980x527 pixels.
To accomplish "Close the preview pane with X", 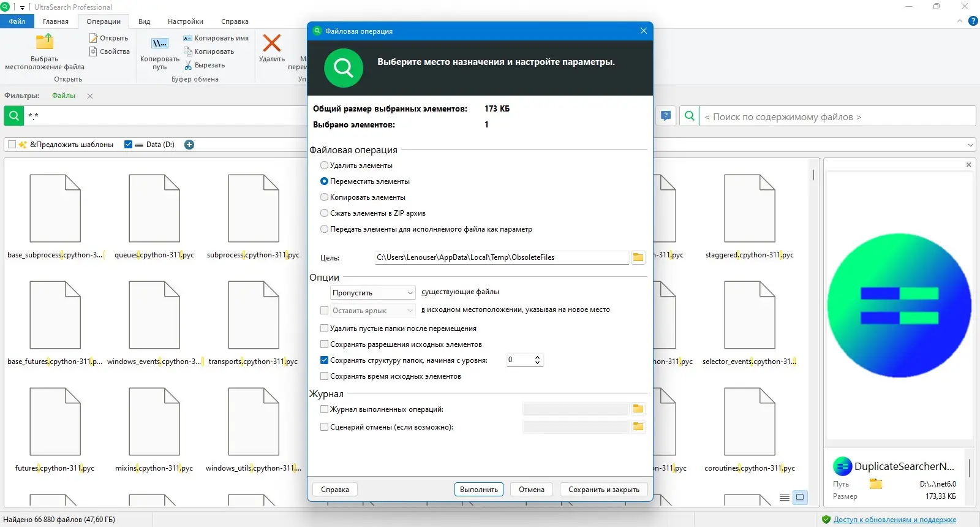I will coord(968,165).
